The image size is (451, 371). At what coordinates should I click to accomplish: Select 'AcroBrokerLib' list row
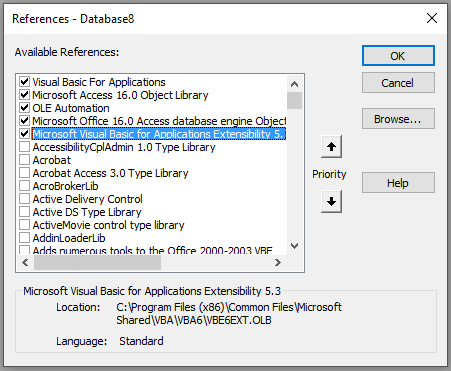click(65, 186)
